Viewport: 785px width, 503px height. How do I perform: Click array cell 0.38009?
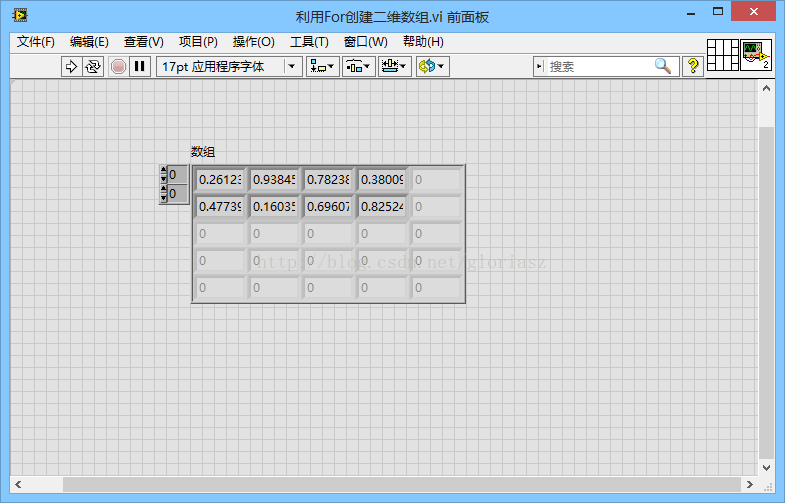(382, 180)
